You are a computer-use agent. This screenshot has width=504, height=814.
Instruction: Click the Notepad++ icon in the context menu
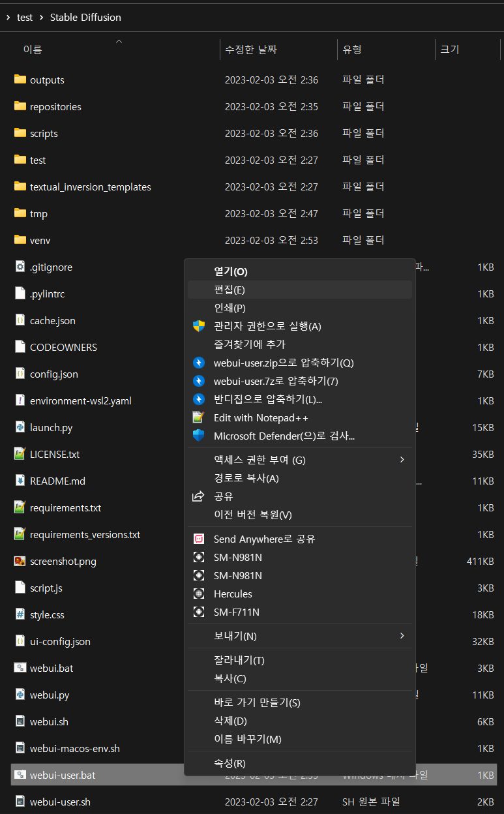tap(199, 417)
